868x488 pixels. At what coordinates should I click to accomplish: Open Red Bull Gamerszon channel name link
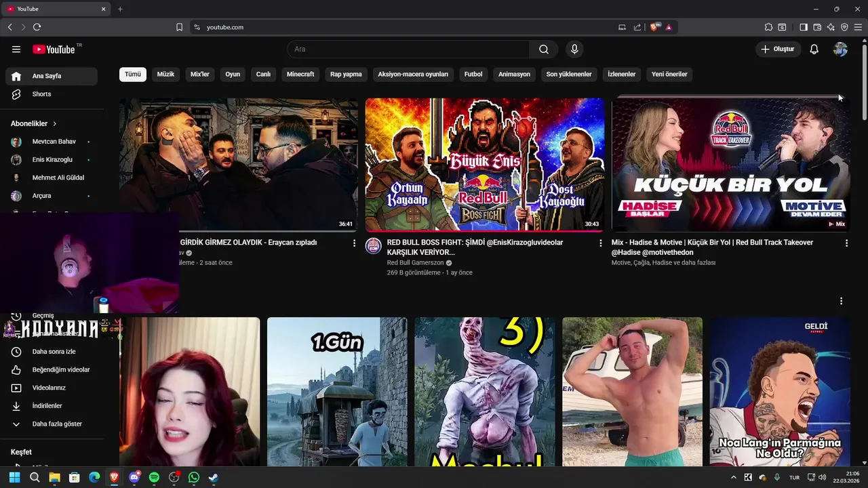[415, 263]
